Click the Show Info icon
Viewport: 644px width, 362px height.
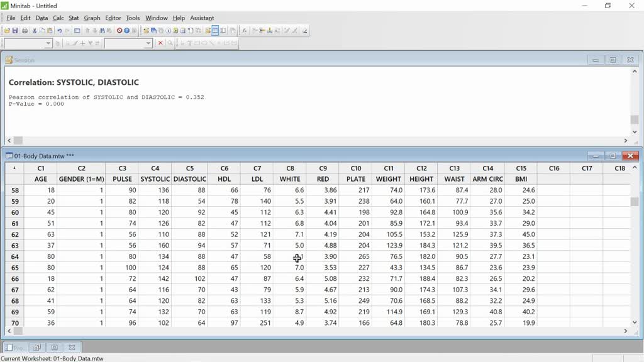coord(169,31)
